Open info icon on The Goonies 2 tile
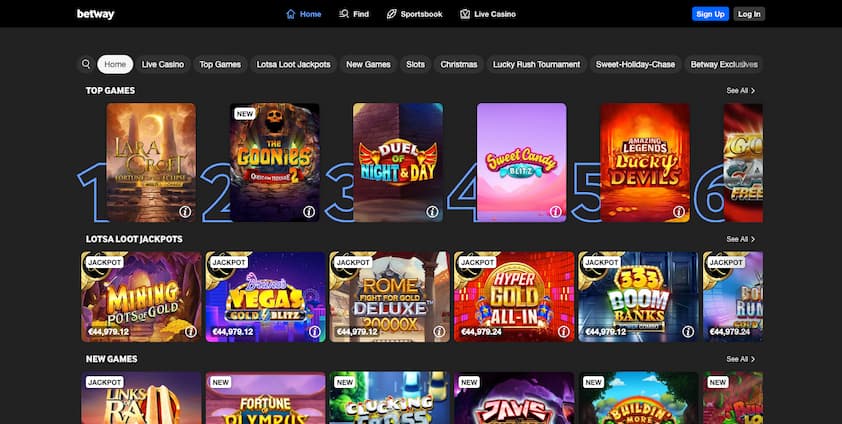This screenshot has width=842, height=424. (309, 211)
